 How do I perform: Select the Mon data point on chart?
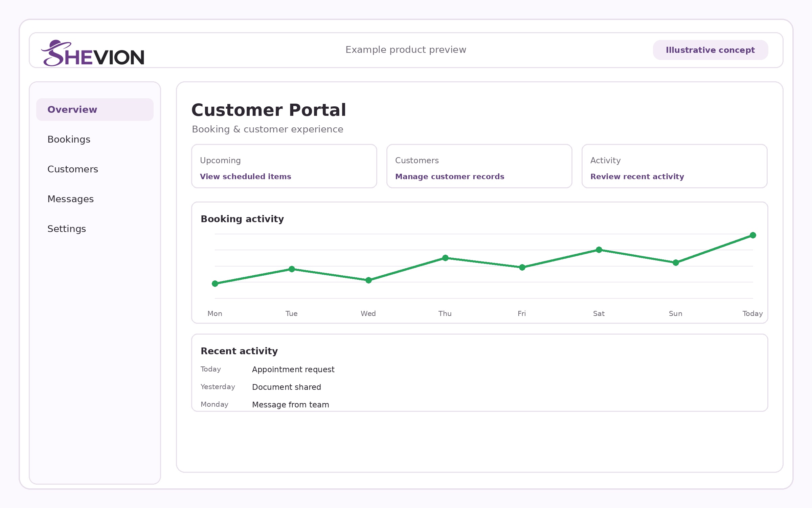(215, 283)
